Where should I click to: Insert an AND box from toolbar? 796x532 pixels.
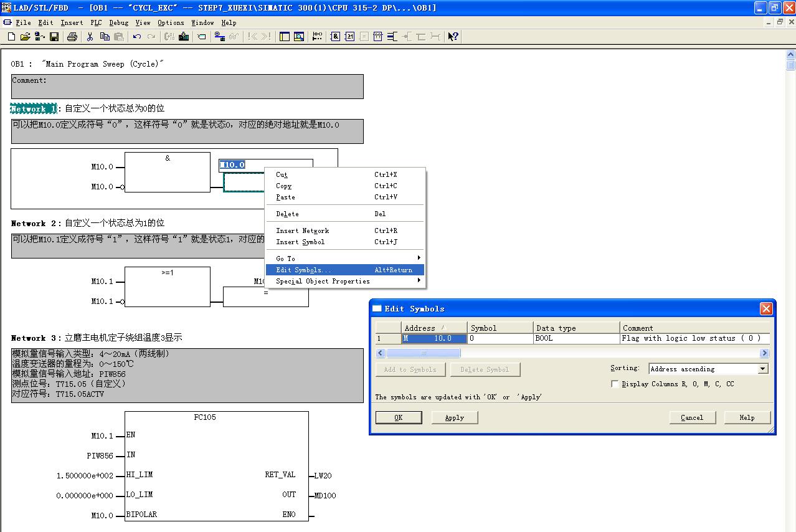(x=335, y=37)
